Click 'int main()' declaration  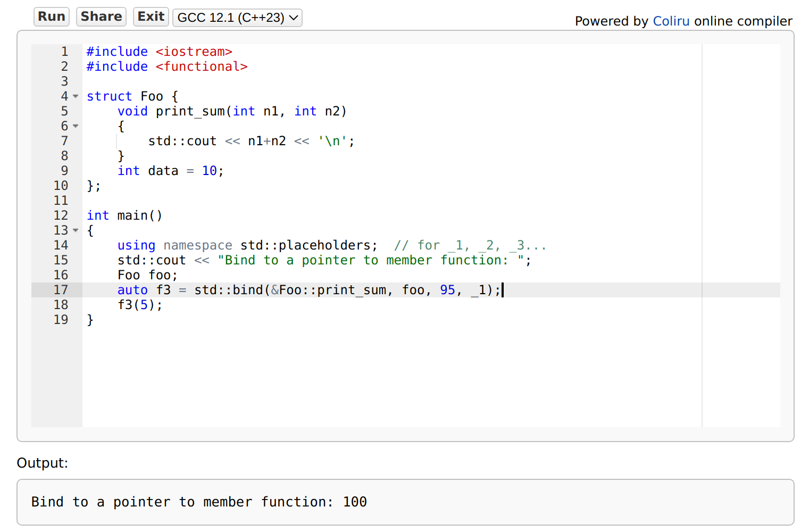(x=124, y=215)
